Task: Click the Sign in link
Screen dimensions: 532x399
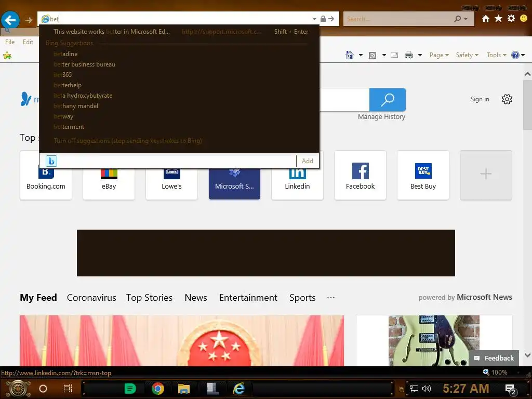Action: [480, 99]
